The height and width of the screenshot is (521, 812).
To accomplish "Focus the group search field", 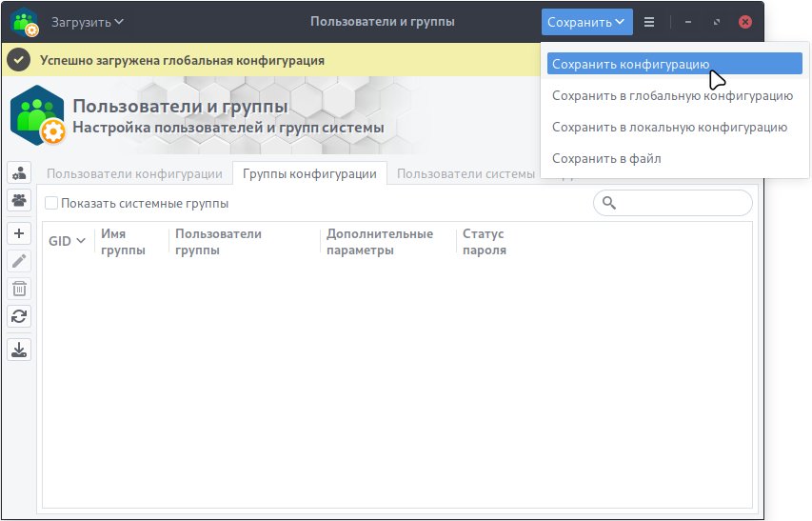I will (x=673, y=203).
